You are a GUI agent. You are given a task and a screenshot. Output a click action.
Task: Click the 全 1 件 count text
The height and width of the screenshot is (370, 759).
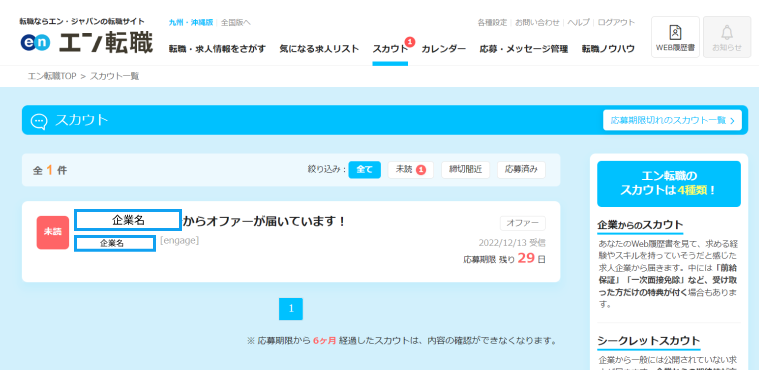point(50,170)
